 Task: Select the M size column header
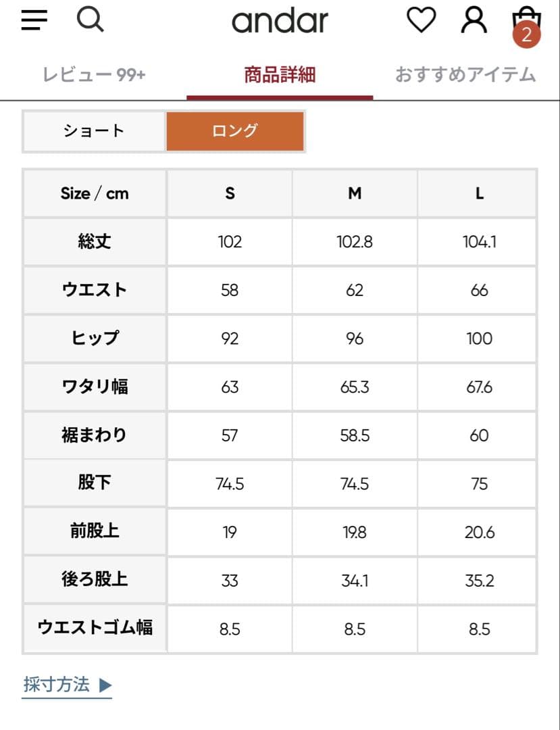tap(354, 193)
